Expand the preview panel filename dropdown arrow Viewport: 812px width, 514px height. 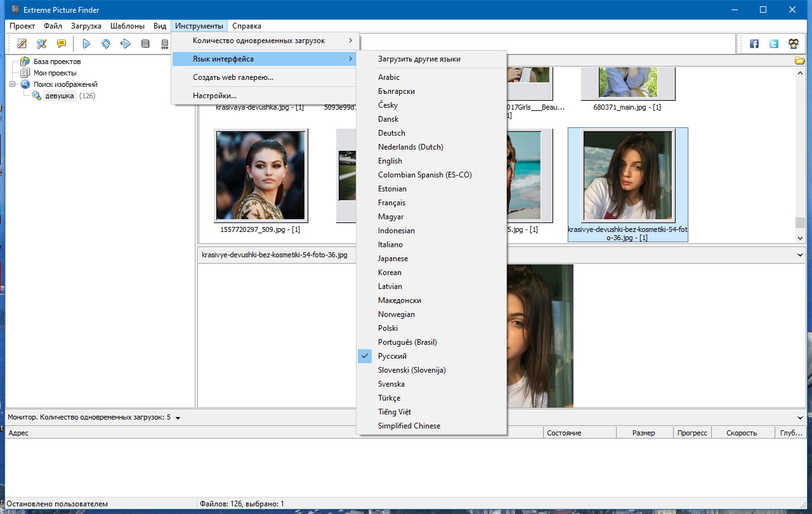800,255
